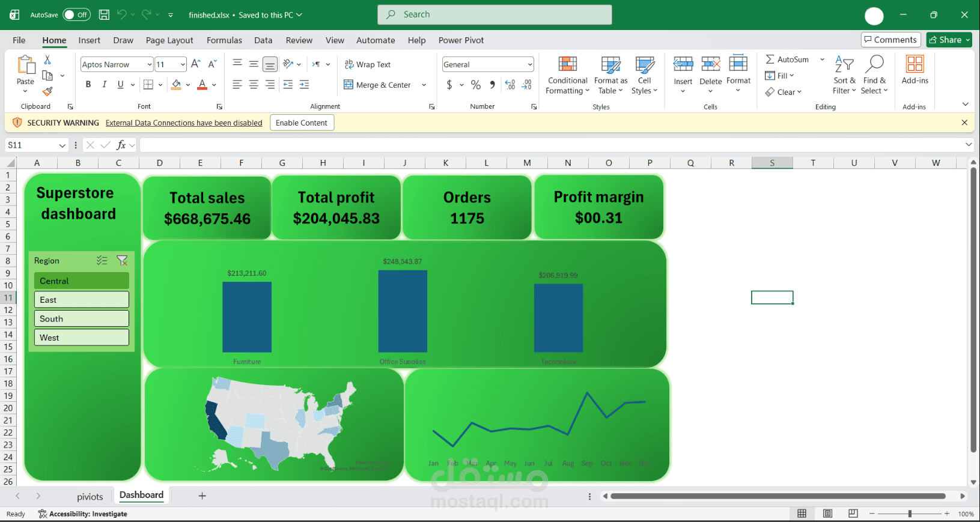Switch to Page Layout view icon
This screenshot has width=980, height=522.
[827, 514]
